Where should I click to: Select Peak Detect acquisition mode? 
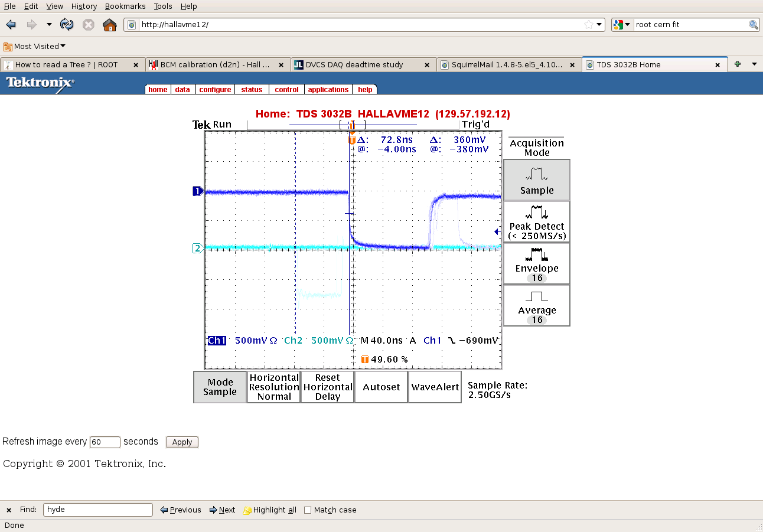coord(537,222)
